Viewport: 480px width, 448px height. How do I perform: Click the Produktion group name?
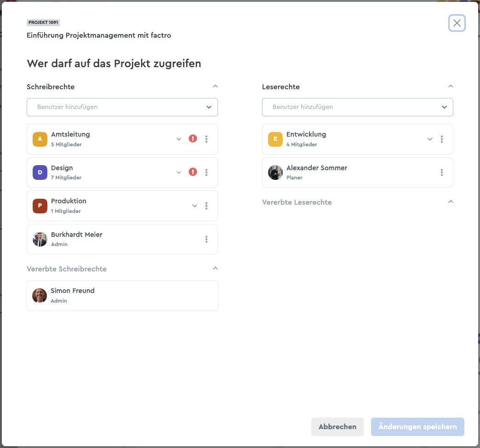[69, 201]
